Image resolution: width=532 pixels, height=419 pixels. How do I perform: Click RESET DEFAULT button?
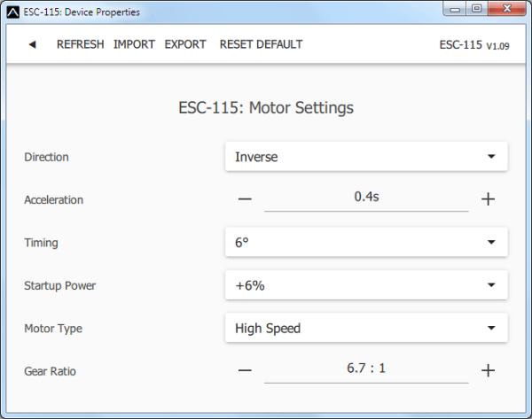[x=261, y=44]
